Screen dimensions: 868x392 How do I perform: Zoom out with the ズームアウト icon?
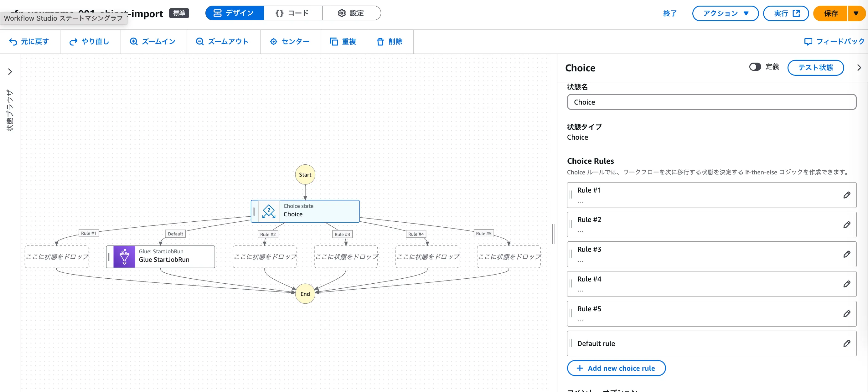200,41
